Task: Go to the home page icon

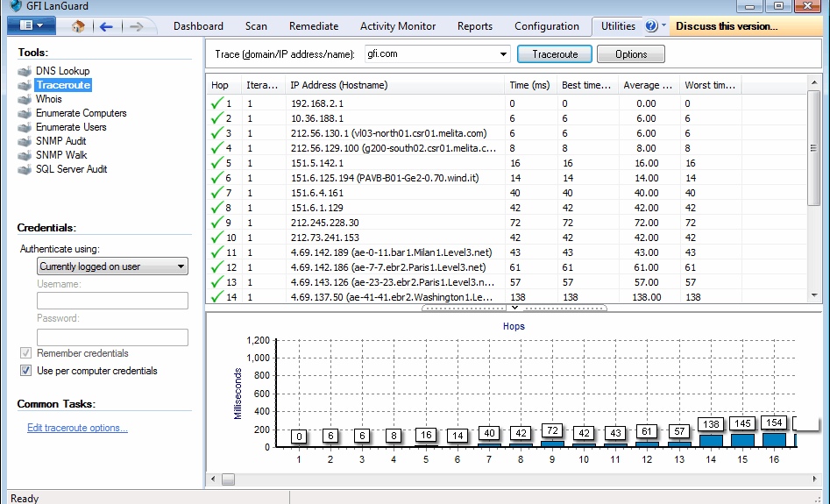Action: (x=78, y=26)
